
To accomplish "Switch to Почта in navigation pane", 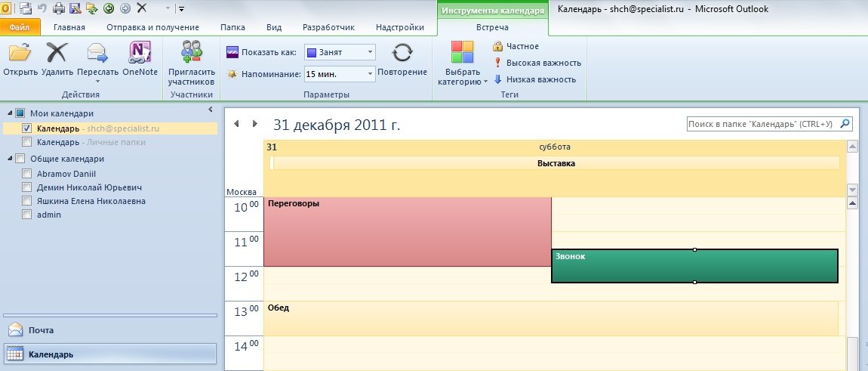I will click(41, 330).
